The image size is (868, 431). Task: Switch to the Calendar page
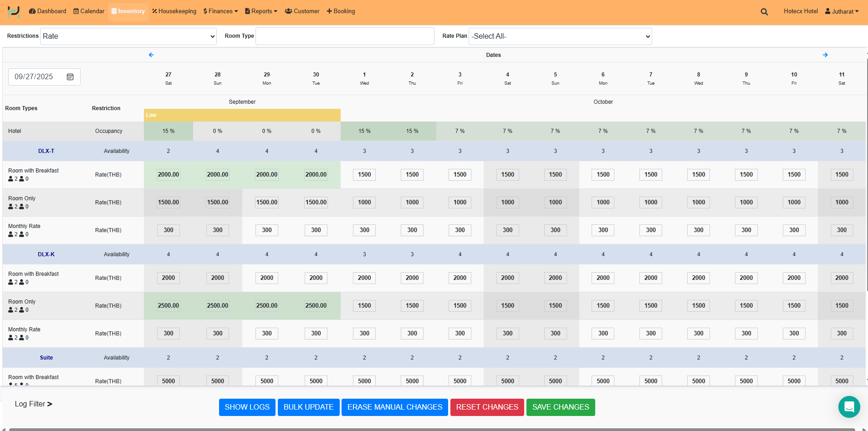pyautogui.click(x=89, y=11)
